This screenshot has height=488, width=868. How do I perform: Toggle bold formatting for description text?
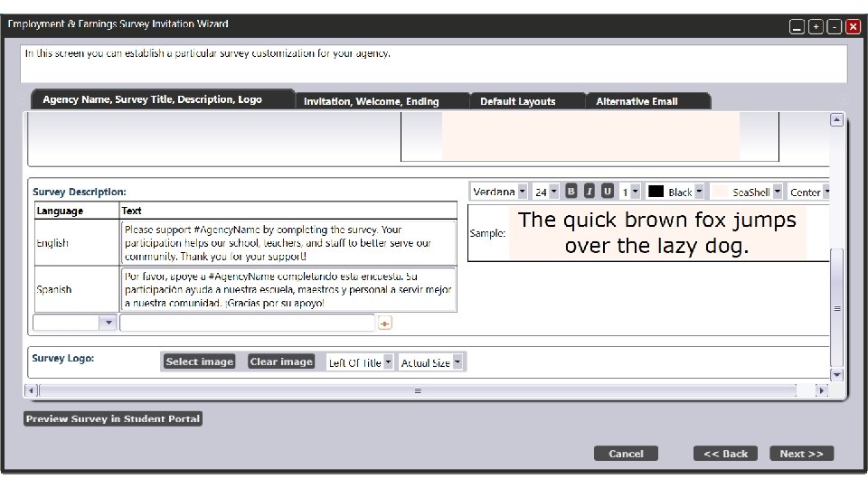[x=571, y=192]
